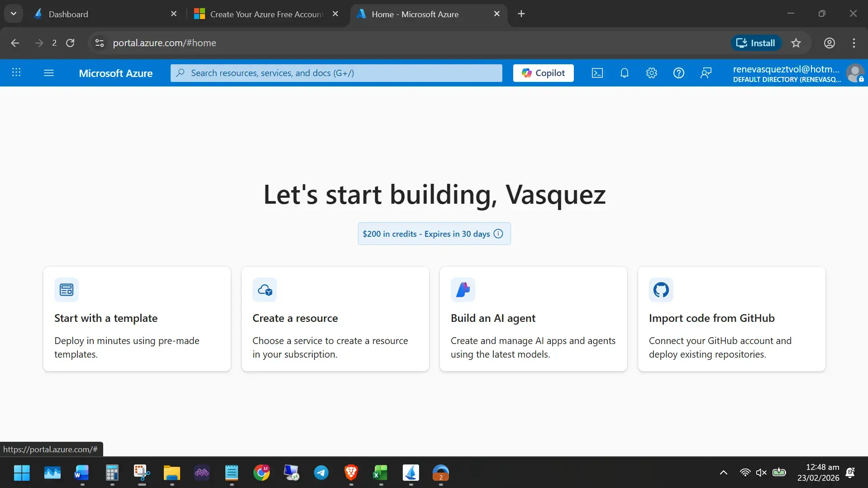Click the Install app button
The image size is (868, 488).
point(756,43)
